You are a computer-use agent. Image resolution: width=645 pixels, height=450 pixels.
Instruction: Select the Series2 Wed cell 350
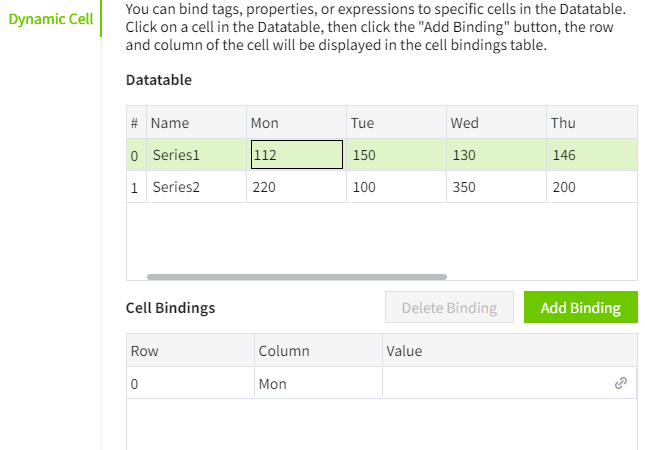[x=495, y=187]
